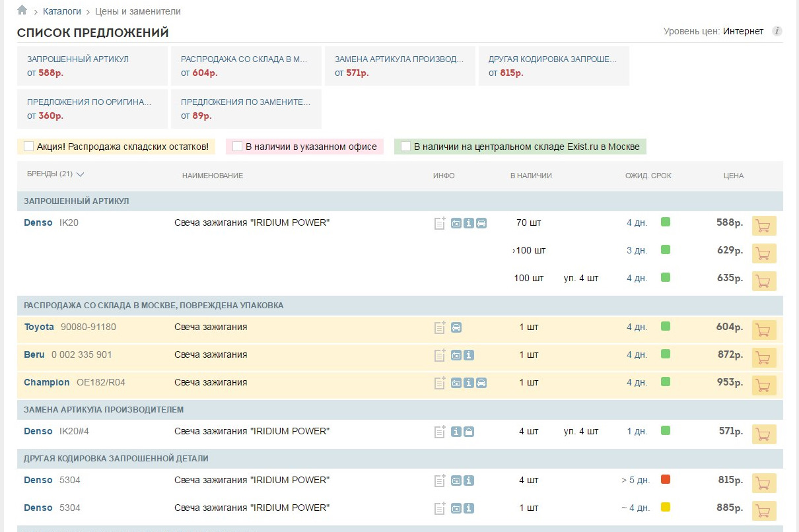Add Denso IK20 at 588р. to cart
This screenshot has height=532, width=799.
[764, 226]
